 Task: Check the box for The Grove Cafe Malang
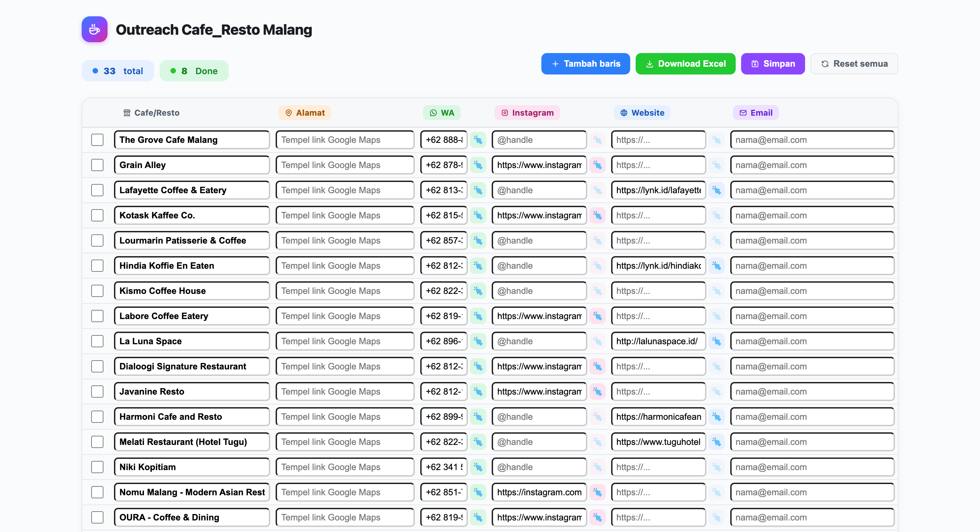97,140
